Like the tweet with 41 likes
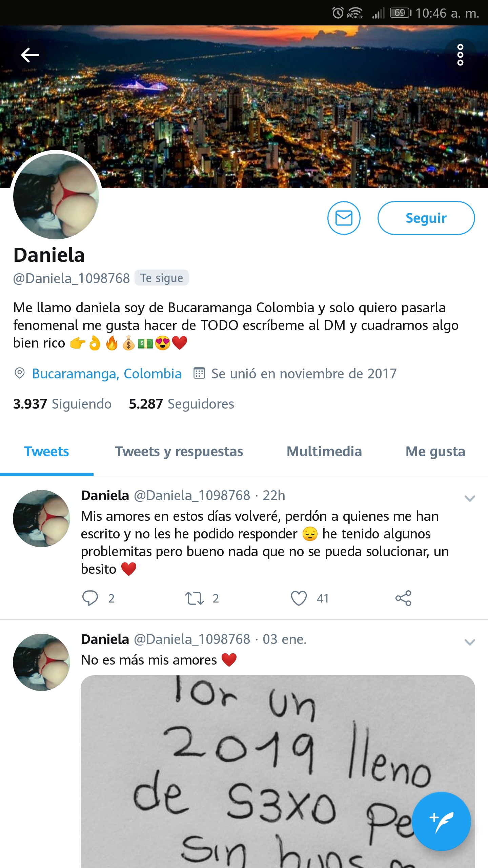The width and height of the screenshot is (488, 868). pyautogui.click(x=299, y=598)
